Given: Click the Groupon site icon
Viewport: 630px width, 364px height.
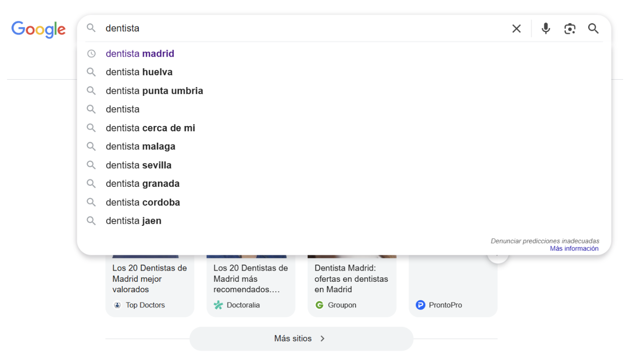Looking at the screenshot, I should [x=319, y=305].
